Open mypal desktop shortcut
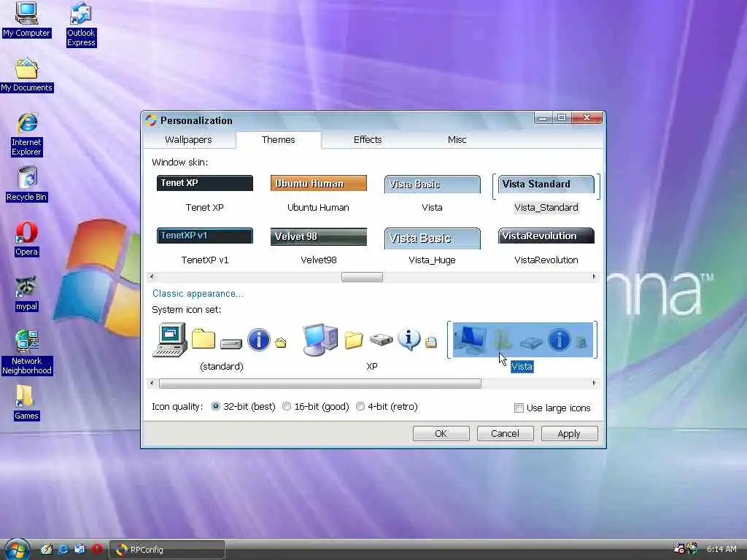 click(x=27, y=294)
